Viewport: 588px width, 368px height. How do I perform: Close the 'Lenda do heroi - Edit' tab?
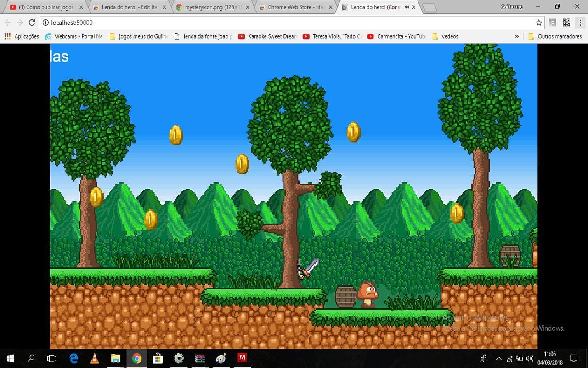point(164,7)
